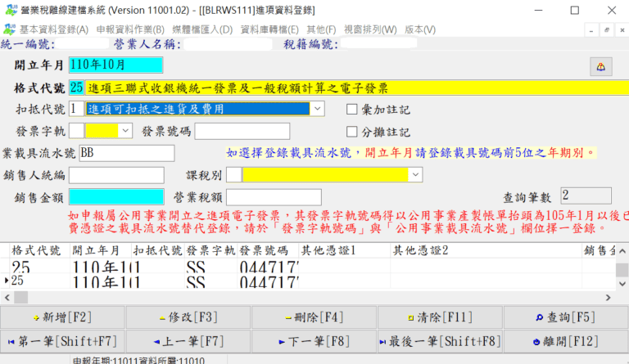629x364 pixels.
Task: Click the 修改[F3] button
Action: point(188,317)
